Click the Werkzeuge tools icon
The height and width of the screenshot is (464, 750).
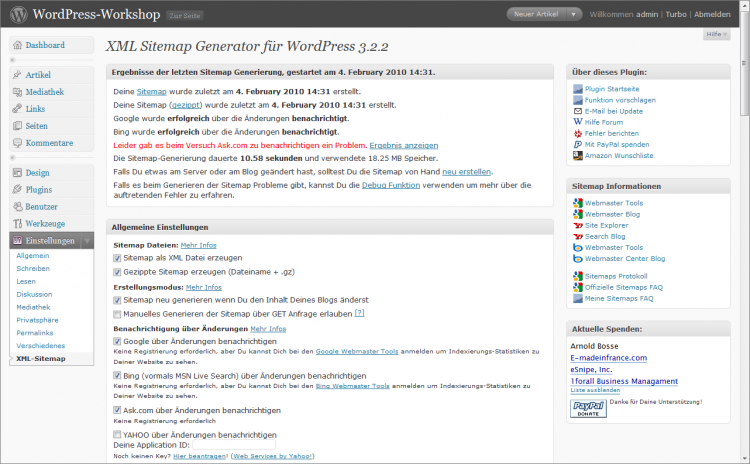pos(17,221)
